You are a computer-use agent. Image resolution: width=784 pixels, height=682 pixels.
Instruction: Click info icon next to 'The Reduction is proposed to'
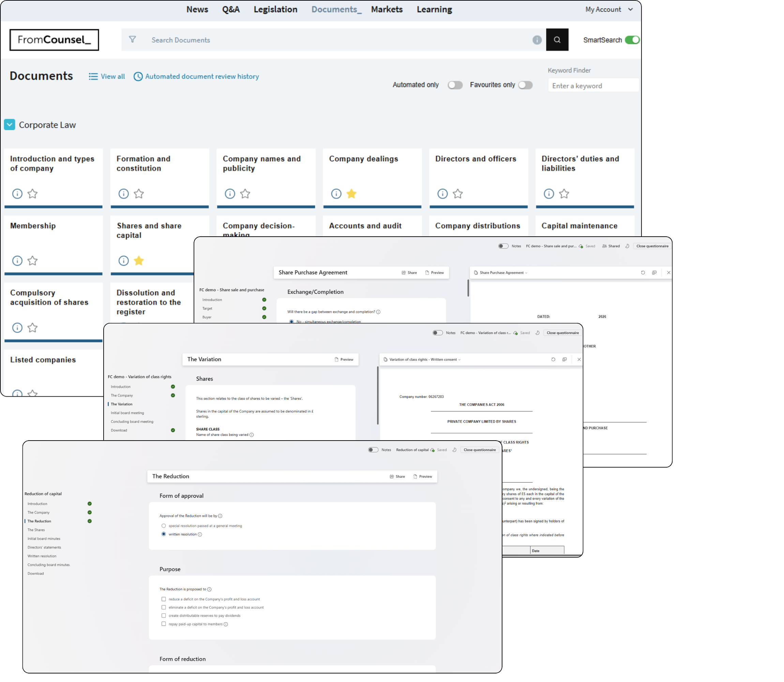(x=209, y=589)
